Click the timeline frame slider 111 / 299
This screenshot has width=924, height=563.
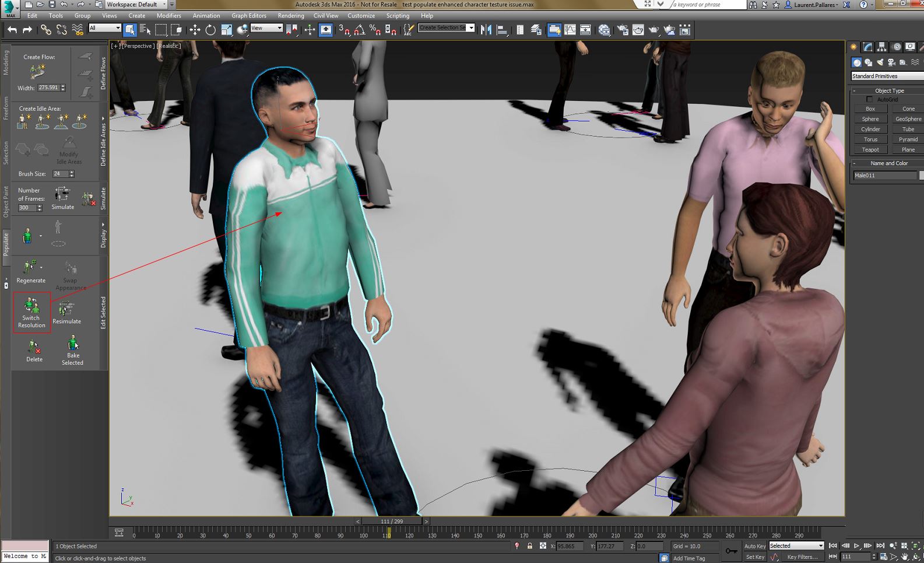coord(392,522)
